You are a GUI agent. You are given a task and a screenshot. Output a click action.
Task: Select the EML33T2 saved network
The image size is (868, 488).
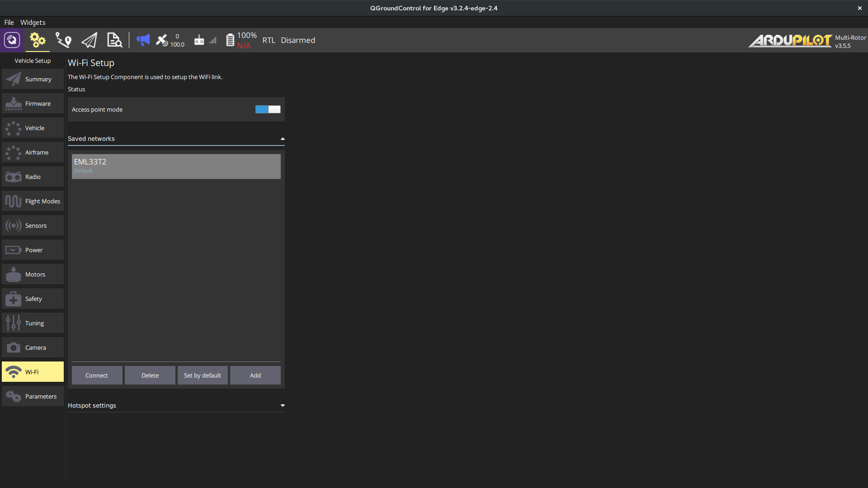coord(176,166)
